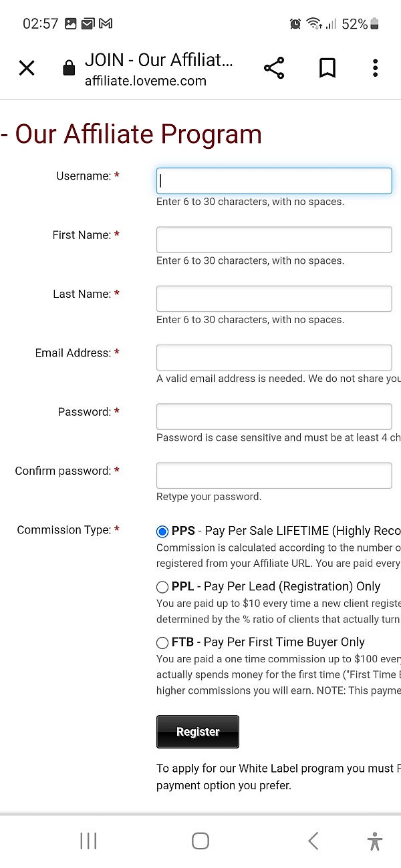The image size is (401, 868).
Task: Open the accessibility shortcut icon
Action: click(375, 841)
